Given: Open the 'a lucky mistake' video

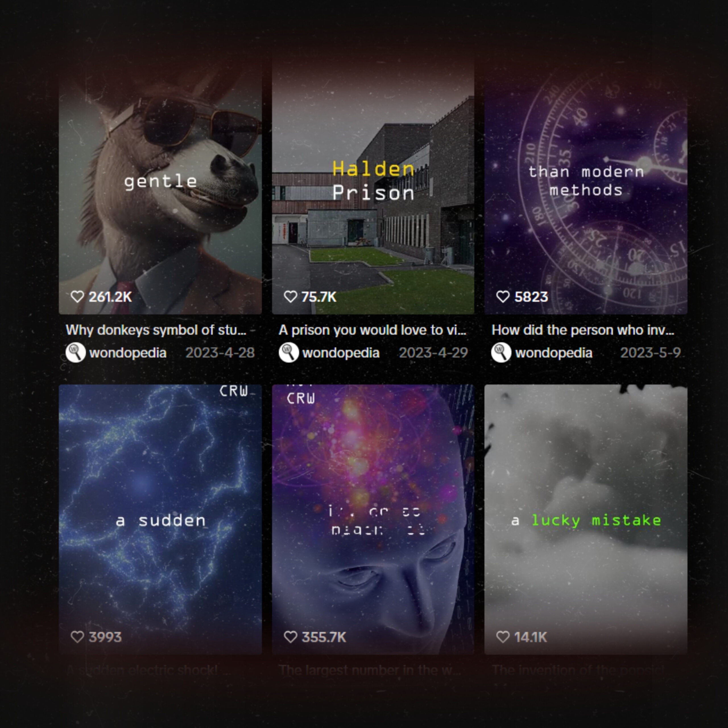Looking at the screenshot, I should click(x=586, y=519).
